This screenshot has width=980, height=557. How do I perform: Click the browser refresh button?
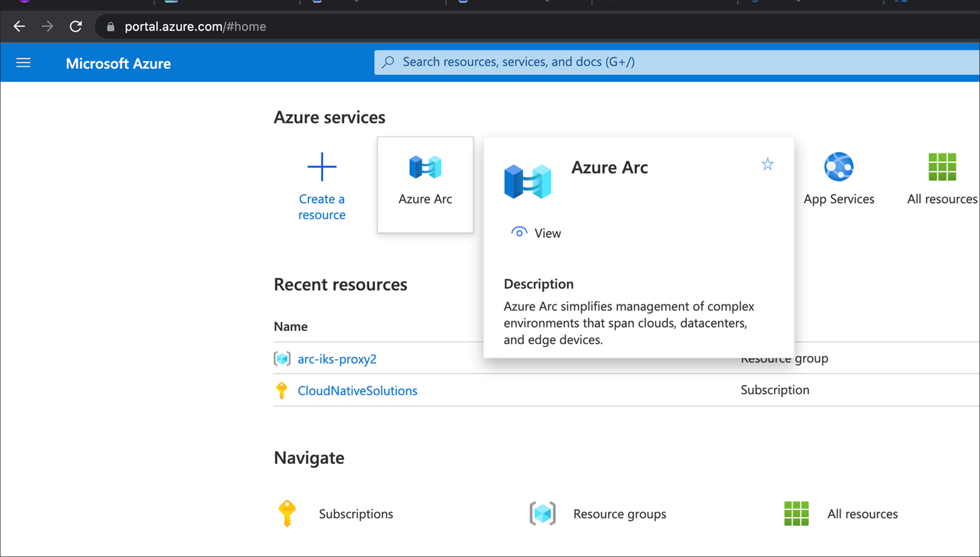[75, 26]
